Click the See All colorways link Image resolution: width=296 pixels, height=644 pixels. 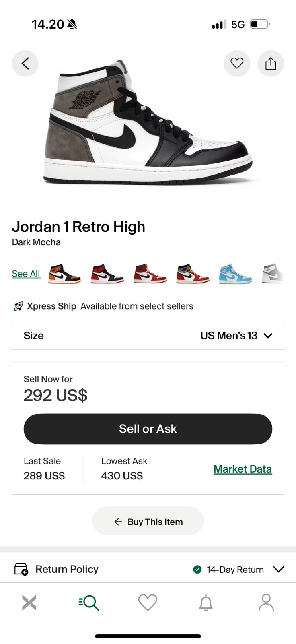[26, 274]
